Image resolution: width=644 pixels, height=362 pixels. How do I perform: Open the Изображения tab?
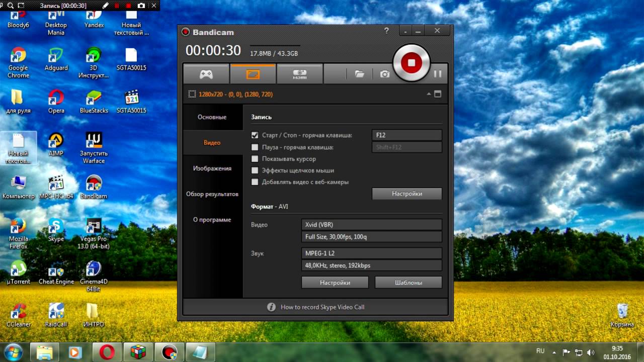(212, 168)
